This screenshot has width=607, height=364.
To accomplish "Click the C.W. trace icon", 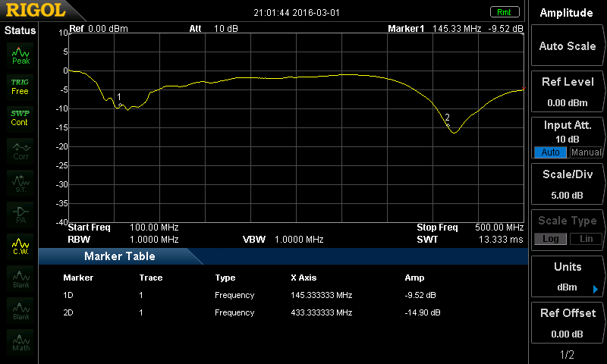I will click(x=20, y=246).
